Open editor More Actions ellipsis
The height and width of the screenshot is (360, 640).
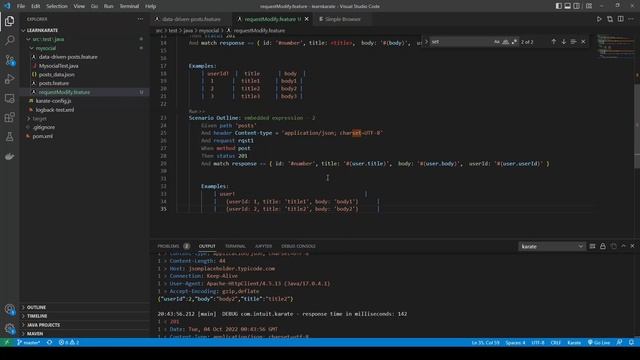631,19
